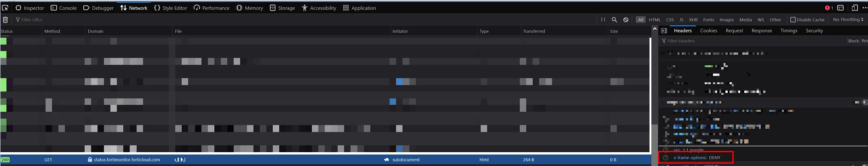Switch to the Memory panel
This screenshot has height=166, width=868.
pyautogui.click(x=249, y=8)
